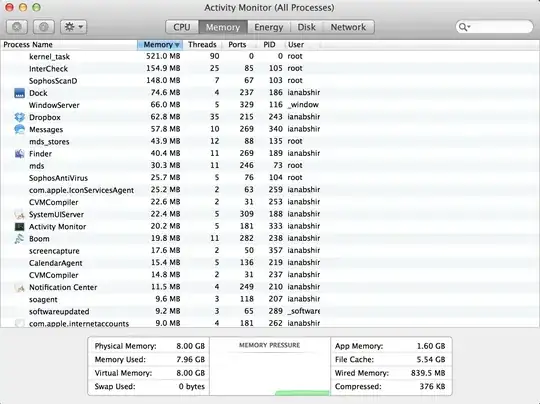
Task: Click the process search field
Action: pyautogui.click(x=495, y=27)
